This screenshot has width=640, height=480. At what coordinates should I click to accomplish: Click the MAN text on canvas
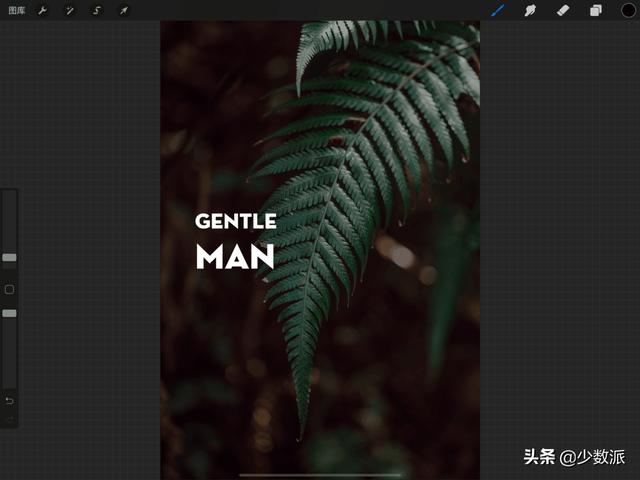(235, 257)
